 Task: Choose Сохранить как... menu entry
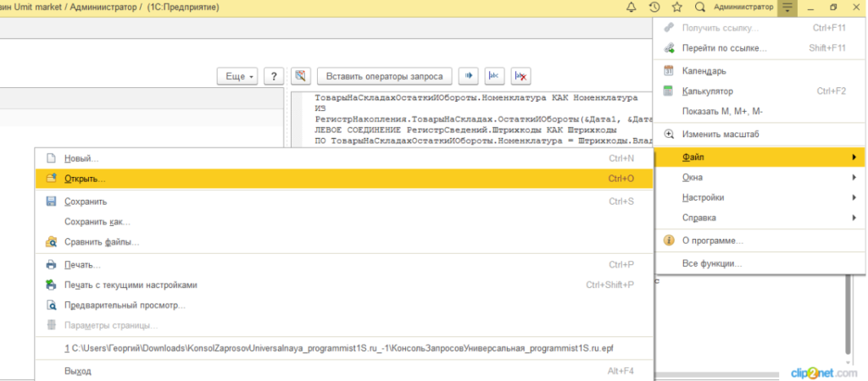click(97, 222)
